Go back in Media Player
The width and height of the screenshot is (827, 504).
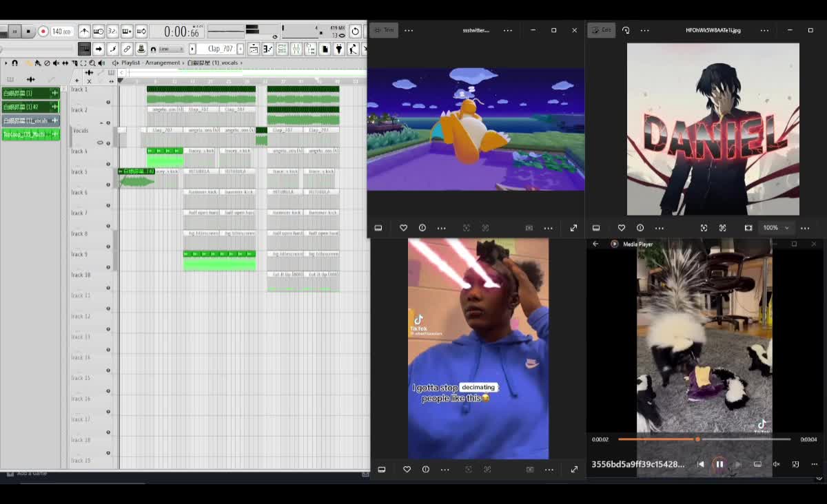click(x=595, y=244)
